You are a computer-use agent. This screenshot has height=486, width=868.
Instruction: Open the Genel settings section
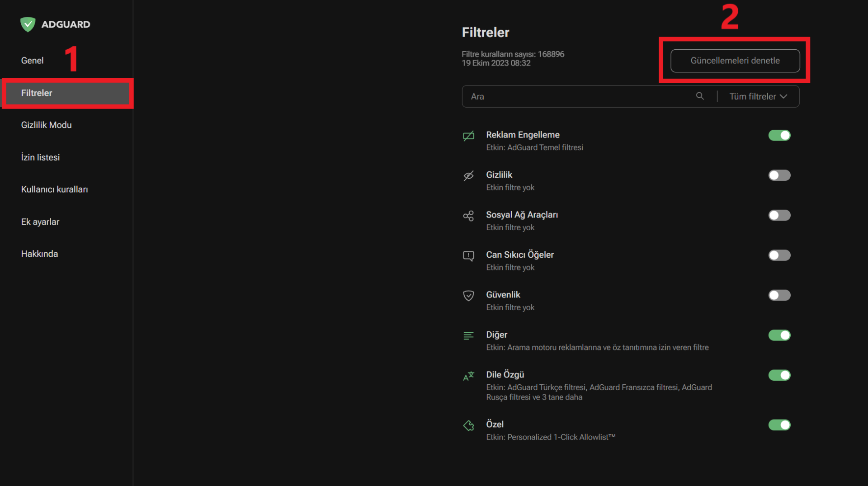[33, 61]
